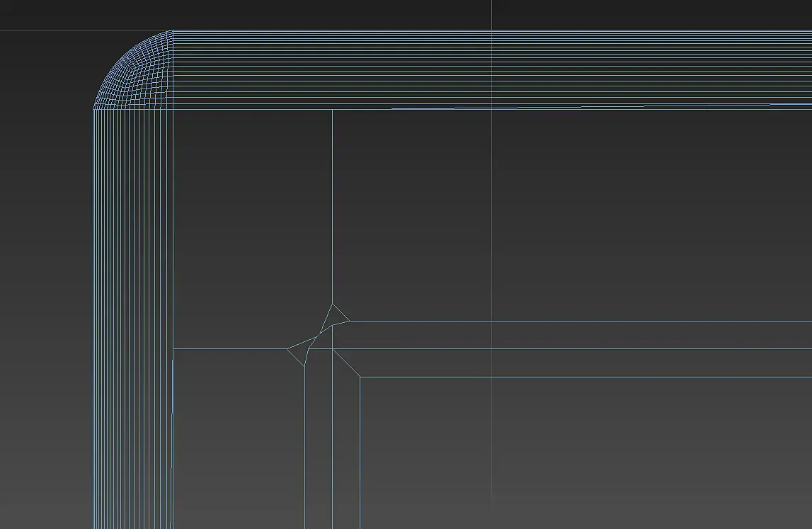
Task: Select the dense vertical edge band on left side
Action: point(133,319)
